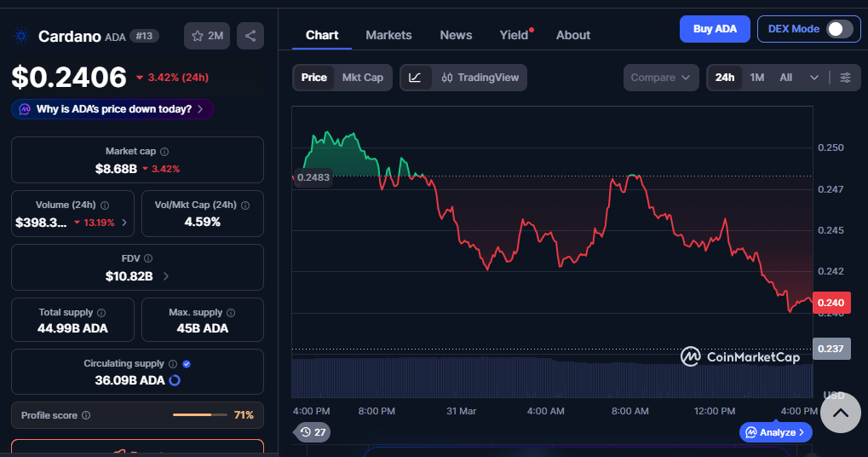The image size is (868, 457).
Task: Expand more time range options chevron
Action: [814, 78]
